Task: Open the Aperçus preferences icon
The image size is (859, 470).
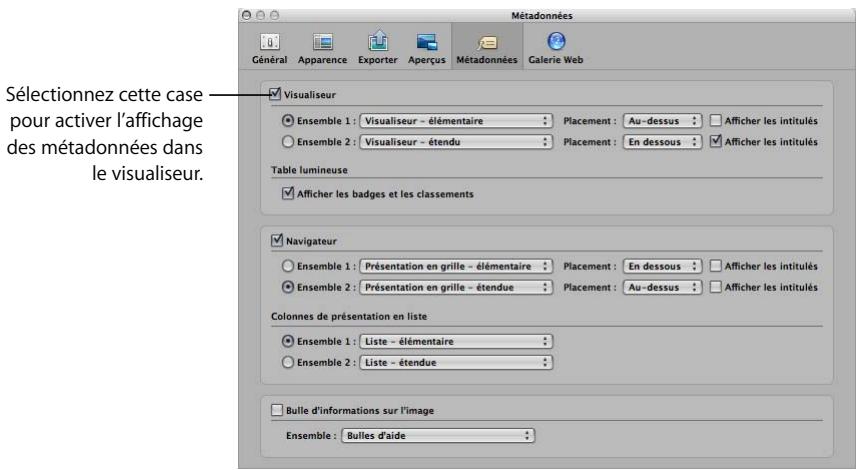Action: [x=427, y=48]
